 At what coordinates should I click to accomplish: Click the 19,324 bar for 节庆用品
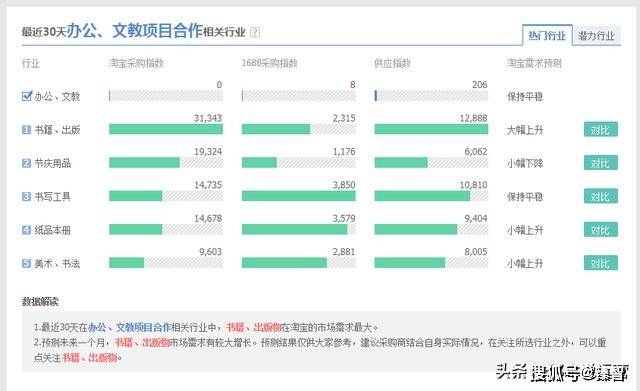pyautogui.click(x=166, y=163)
